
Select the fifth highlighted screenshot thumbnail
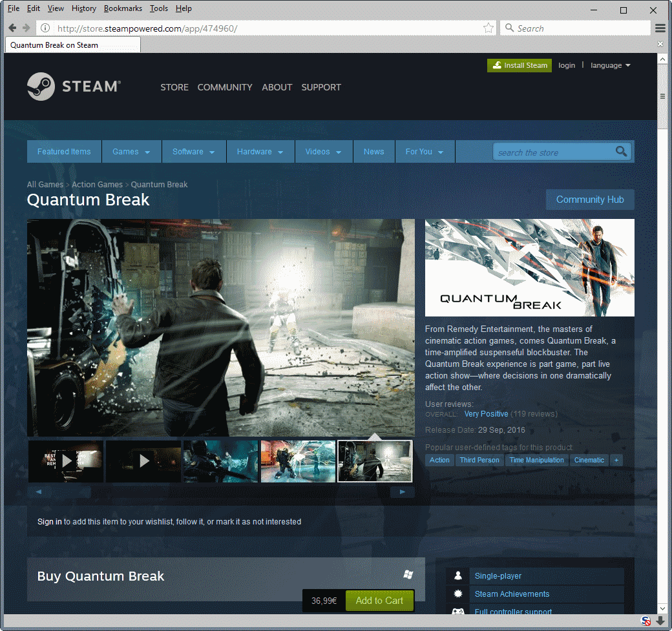pyautogui.click(x=375, y=461)
